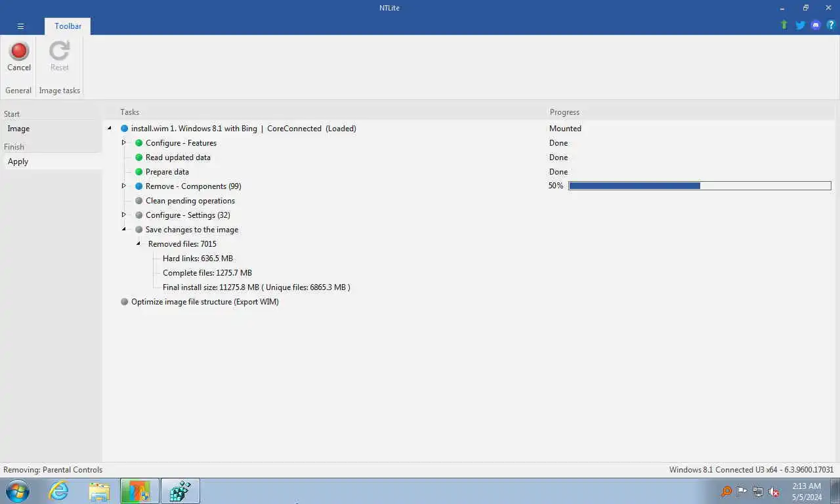Click the Hard links: 636.5 MB line
The height and width of the screenshot is (504, 840).
pyautogui.click(x=198, y=259)
